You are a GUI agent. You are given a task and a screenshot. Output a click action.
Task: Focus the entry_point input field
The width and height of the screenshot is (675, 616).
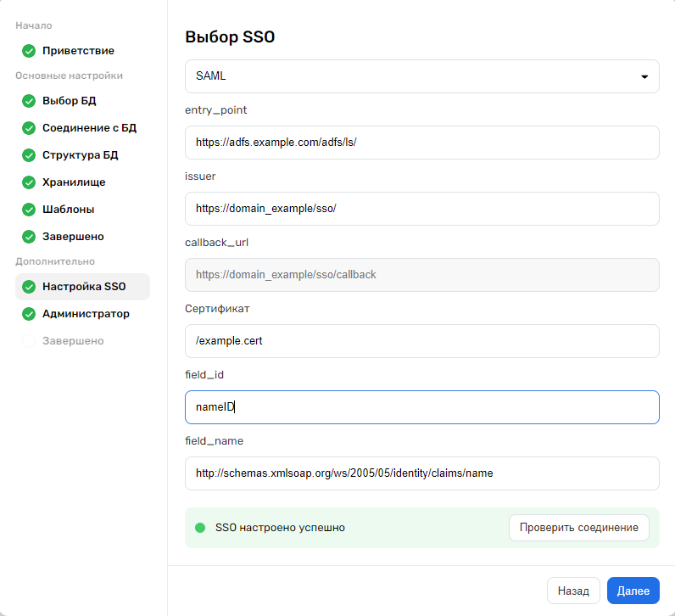pyautogui.click(x=422, y=143)
